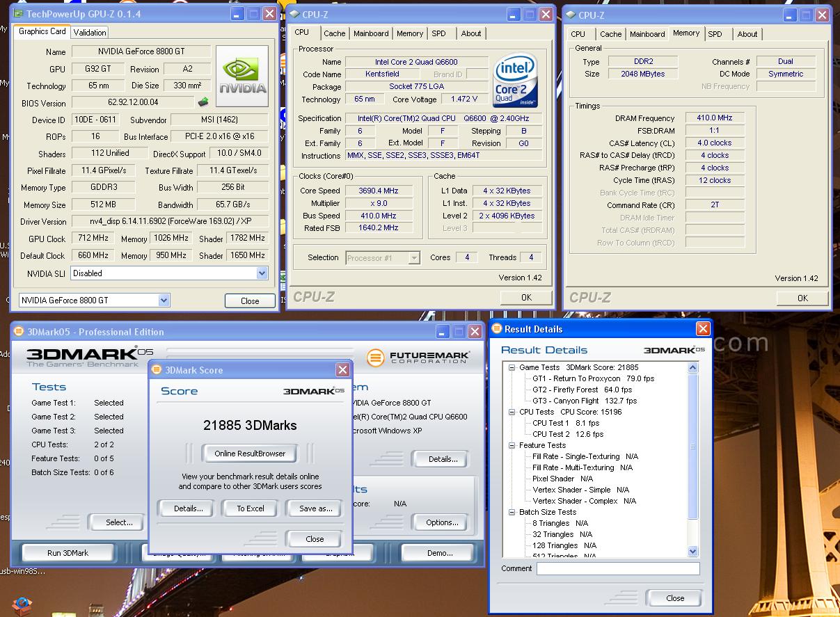Collapse the Game Tests tree node
Image resolution: width=840 pixels, height=617 pixels.
(x=512, y=367)
